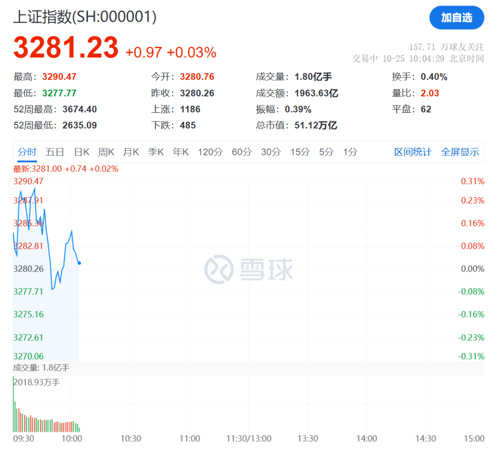The image size is (500, 450).
Task: Click the 11:30/13:00 time axis label
Action: pyautogui.click(x=249, y=439)
